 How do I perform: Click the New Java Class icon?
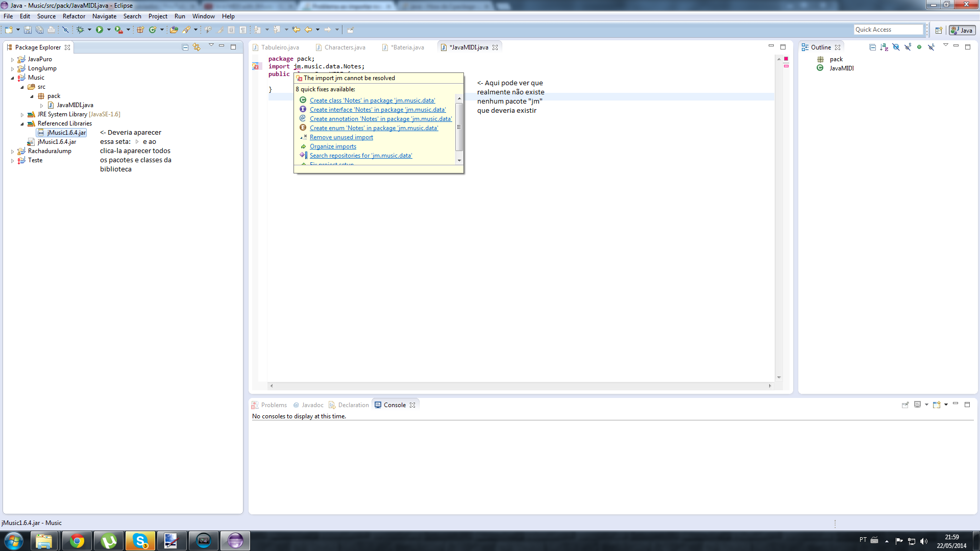153,30
